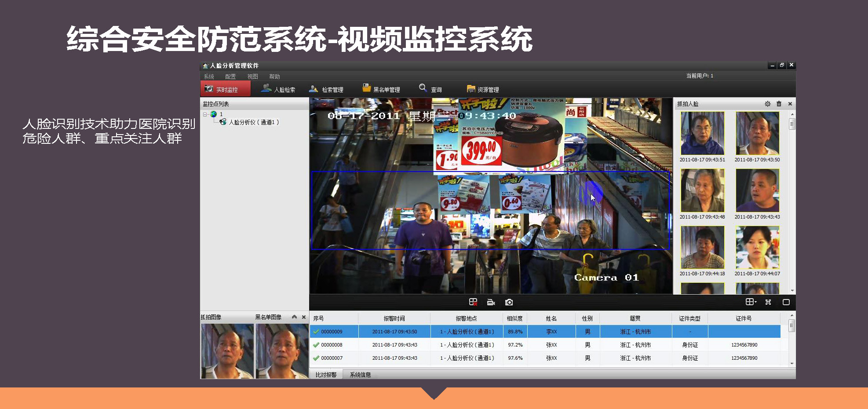
Task: Select the face thumbnail under the 抓拍人脸 panel dated 09:43:43
Action: tap(757, 190)
